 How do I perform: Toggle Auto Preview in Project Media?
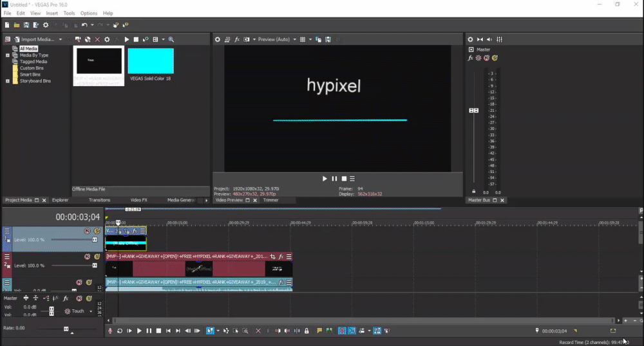coord(146,39)
